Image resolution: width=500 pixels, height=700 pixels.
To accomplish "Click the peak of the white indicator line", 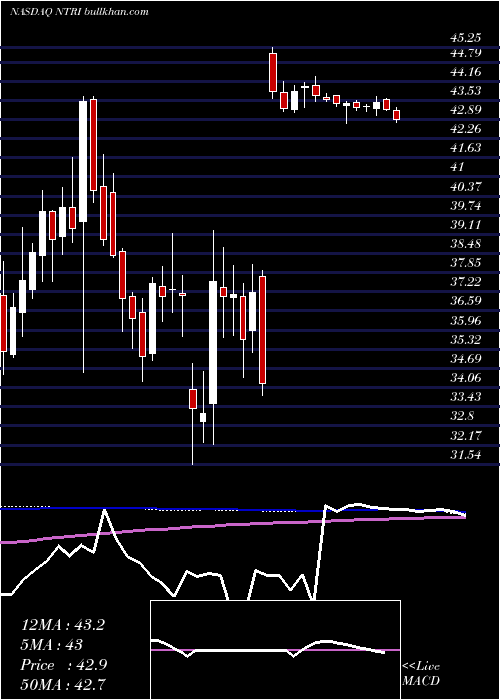I will tap(104, 510).
